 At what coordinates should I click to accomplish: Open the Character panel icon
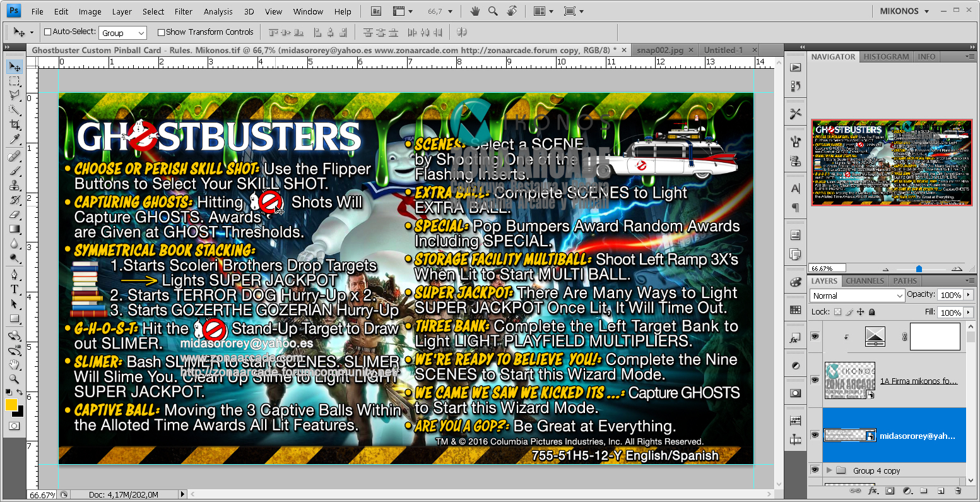click(x=795, y=188)
